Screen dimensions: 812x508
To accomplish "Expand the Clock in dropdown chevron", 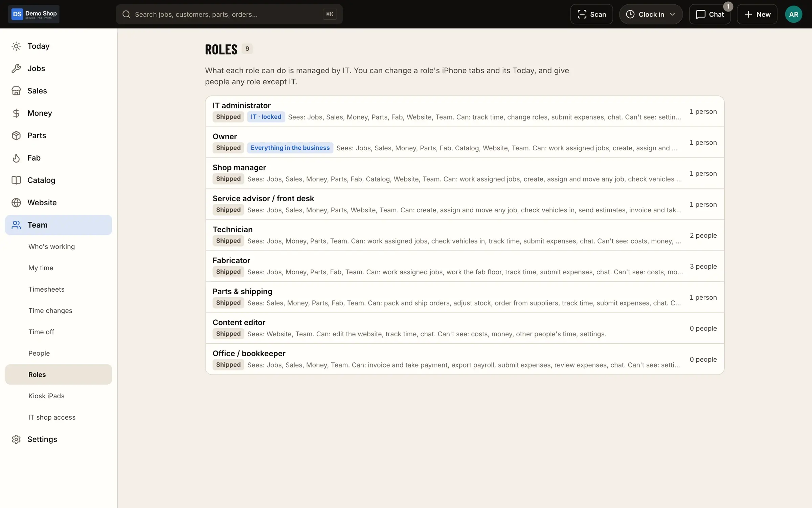I will click(672, 14).
